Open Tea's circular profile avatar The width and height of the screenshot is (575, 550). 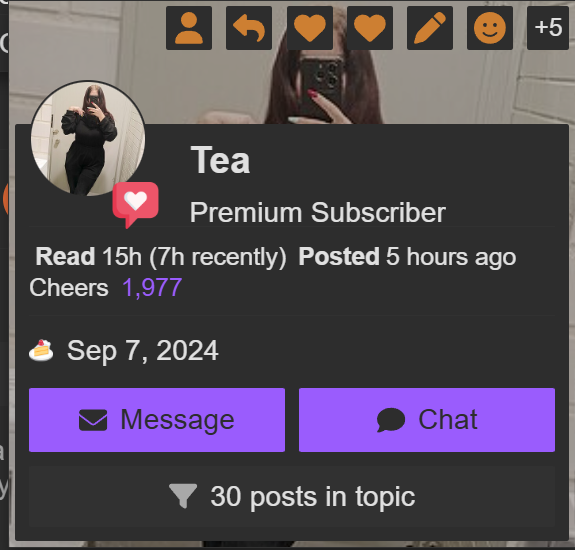point(88,138)
